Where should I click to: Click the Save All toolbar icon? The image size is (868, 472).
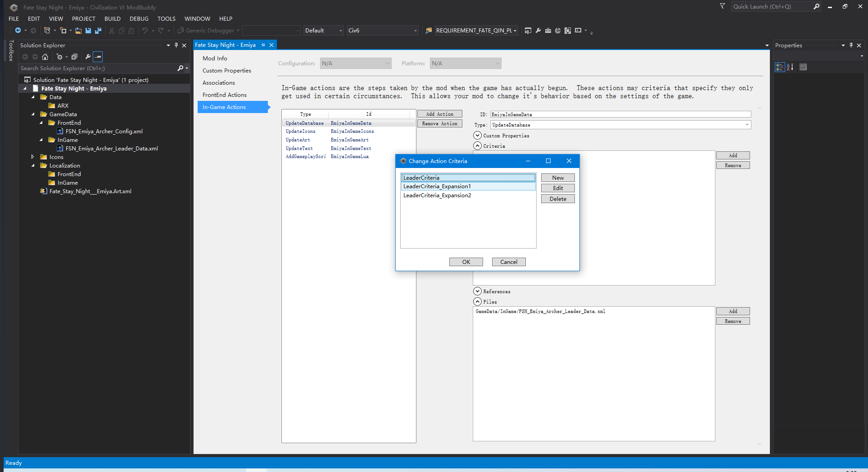click(x=98, y=31)
